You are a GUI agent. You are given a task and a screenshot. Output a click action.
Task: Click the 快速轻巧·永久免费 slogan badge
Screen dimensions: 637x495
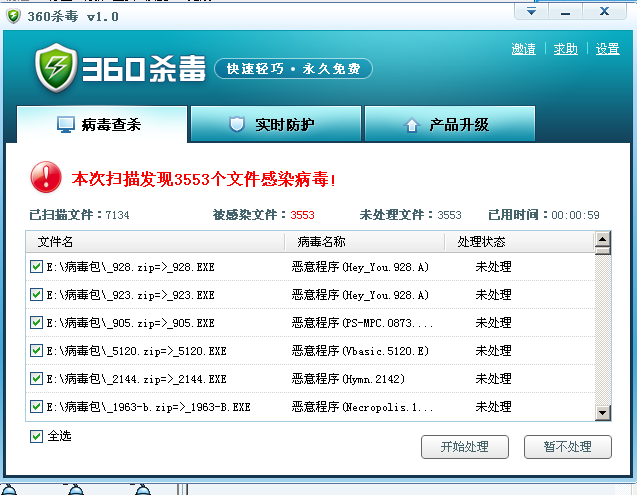(293, 69)
